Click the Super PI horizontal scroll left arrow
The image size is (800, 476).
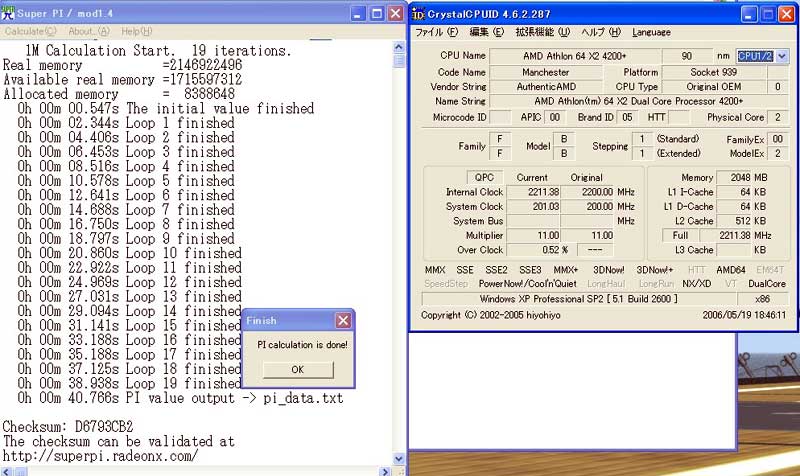(7, 472)
